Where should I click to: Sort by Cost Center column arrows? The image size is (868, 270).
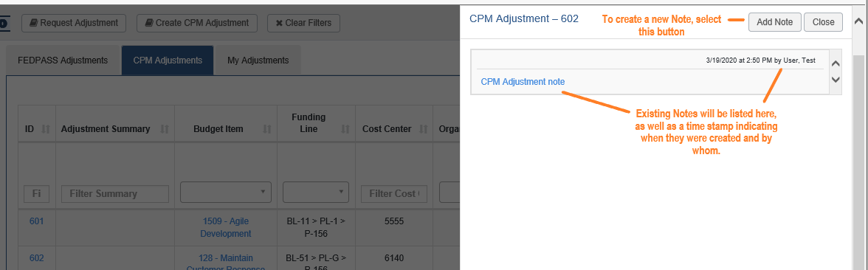[424, 129]
